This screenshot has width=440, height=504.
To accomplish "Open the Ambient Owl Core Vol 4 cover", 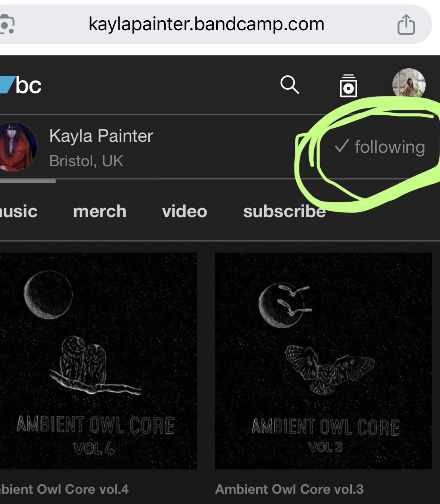I will [97, 361].
